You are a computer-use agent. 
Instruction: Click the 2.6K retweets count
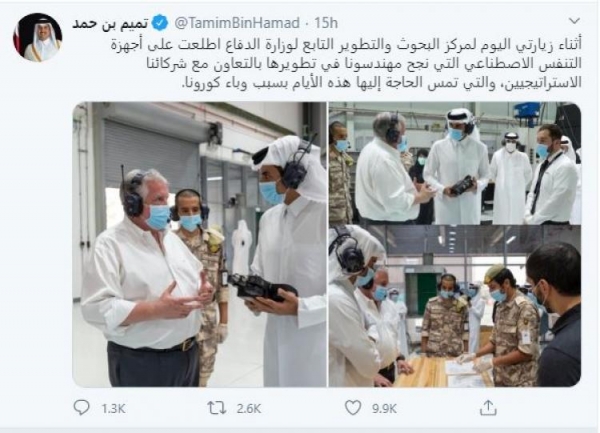[x=249, y=409]
